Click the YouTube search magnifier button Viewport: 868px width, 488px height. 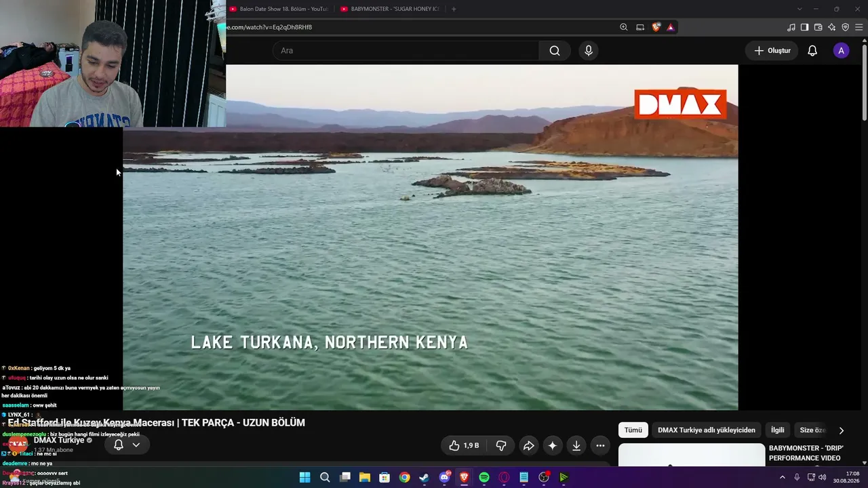(x=555, y=51)
